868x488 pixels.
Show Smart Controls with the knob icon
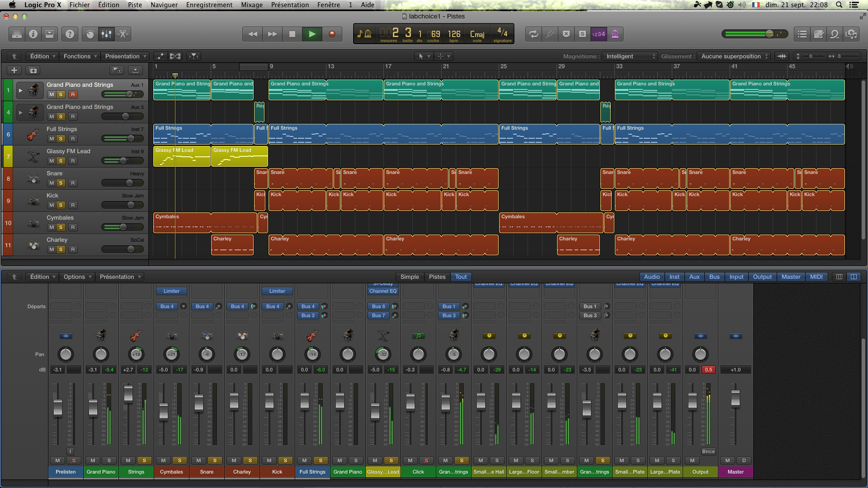[90, 34]
